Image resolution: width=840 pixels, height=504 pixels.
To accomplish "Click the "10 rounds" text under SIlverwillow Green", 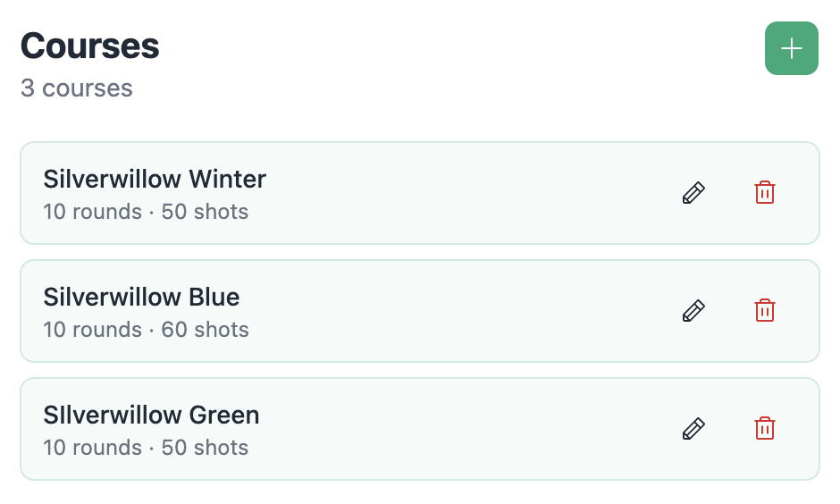I will (x=92, y=448).
